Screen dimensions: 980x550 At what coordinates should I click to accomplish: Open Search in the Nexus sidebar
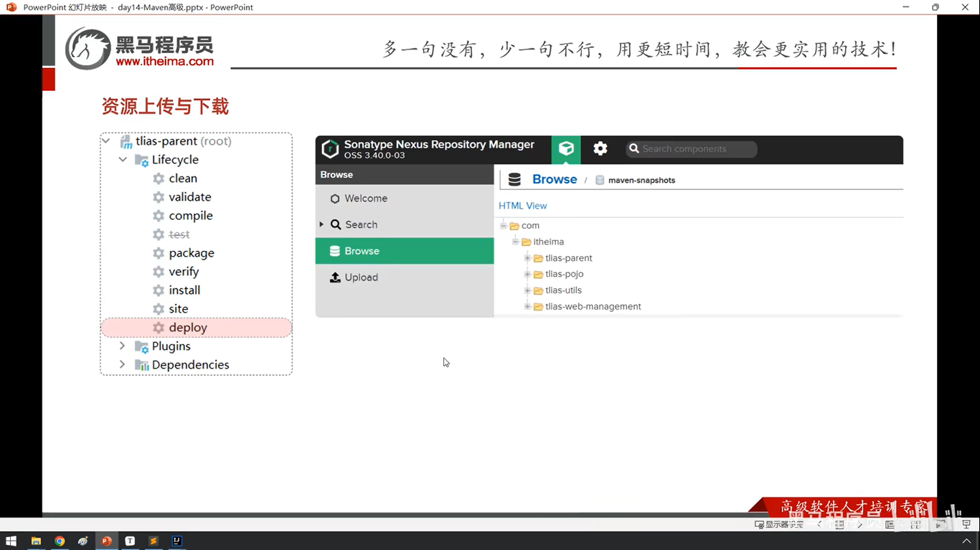405,224
